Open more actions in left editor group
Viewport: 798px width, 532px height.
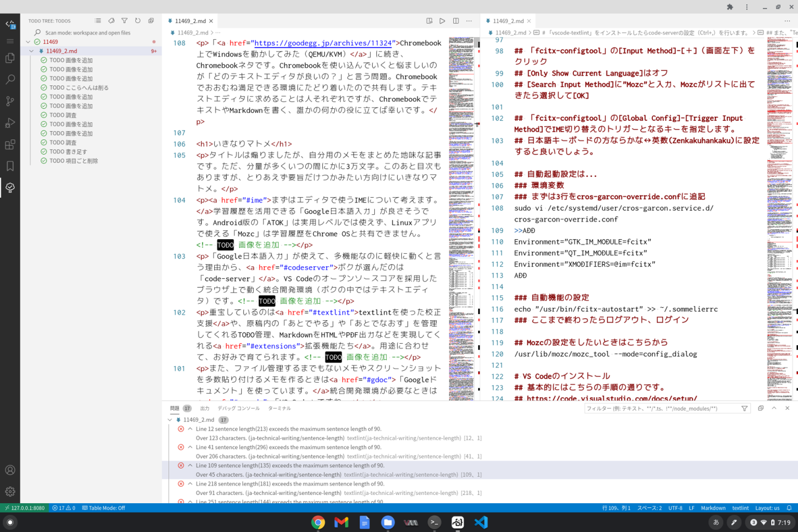469,21
